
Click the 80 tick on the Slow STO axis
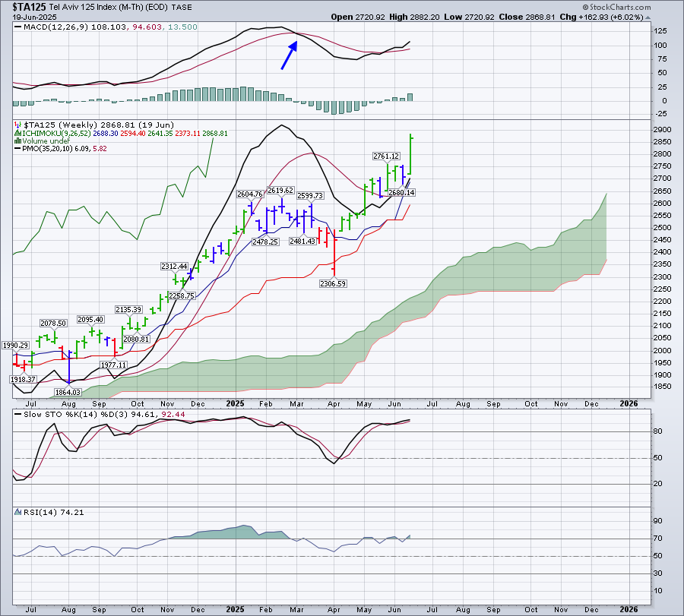[658, 431]
